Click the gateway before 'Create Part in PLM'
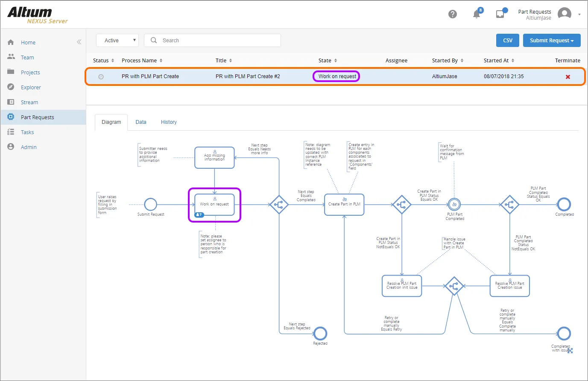The width and height of the screenshot is (588, 381). (279, 205)
